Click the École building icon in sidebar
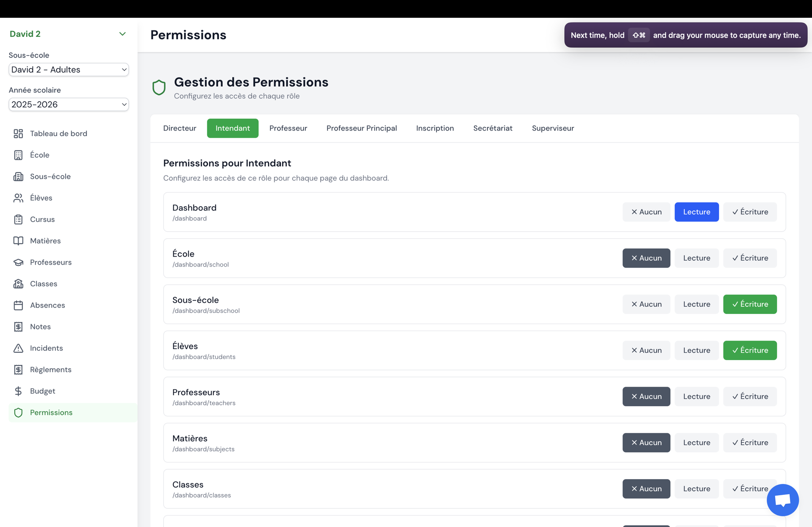 coord(18,155)
